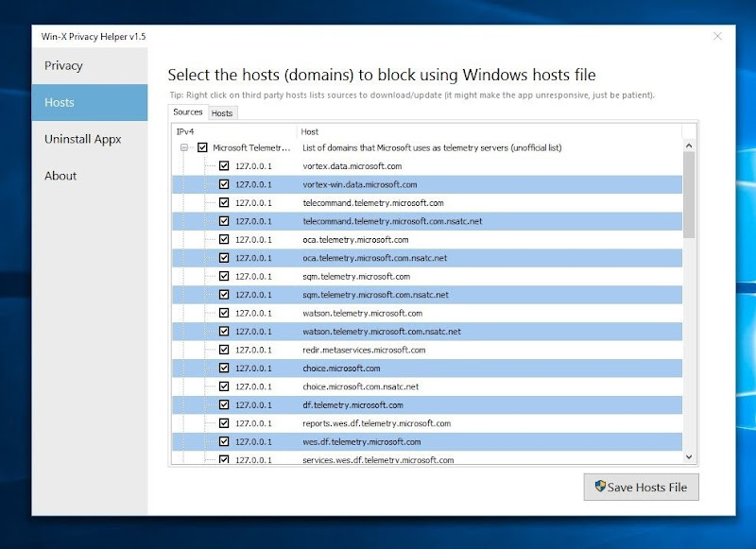
Task: Toggle checkbox for telecommand.telemetry.microsoft.com.nsatc.net
Action: click(224, 221)
